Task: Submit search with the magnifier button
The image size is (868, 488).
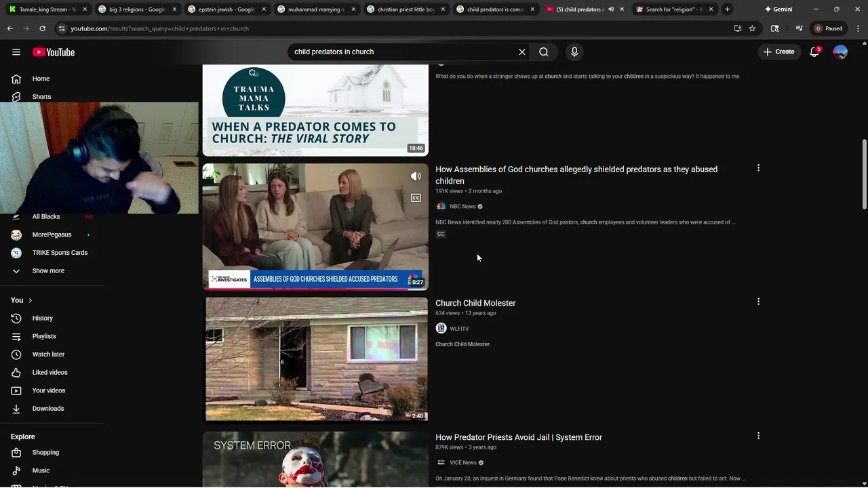Action: coord(544,52)
